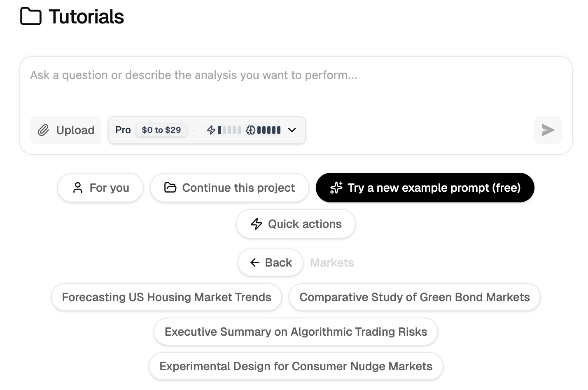The height and width of the screenshot is (390, 588).
Task: Switch to Continue this project tab
Action: (x=229, y=188)
